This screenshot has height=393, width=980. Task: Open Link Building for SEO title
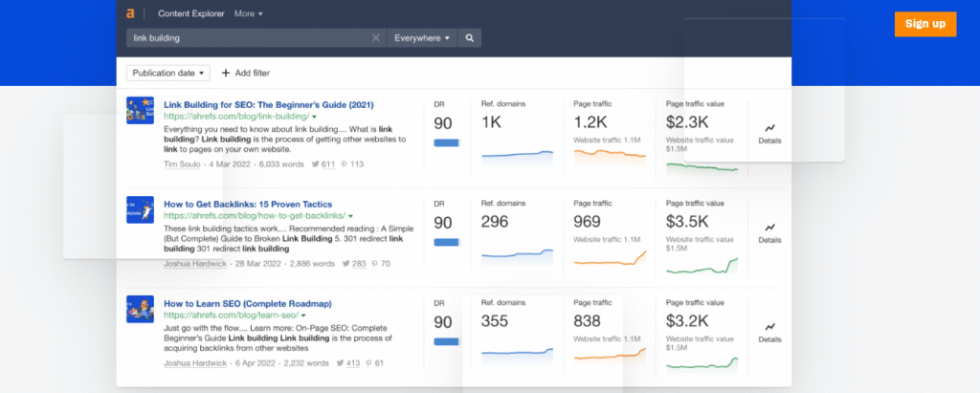pyautogui.click(x=269, y=105)
